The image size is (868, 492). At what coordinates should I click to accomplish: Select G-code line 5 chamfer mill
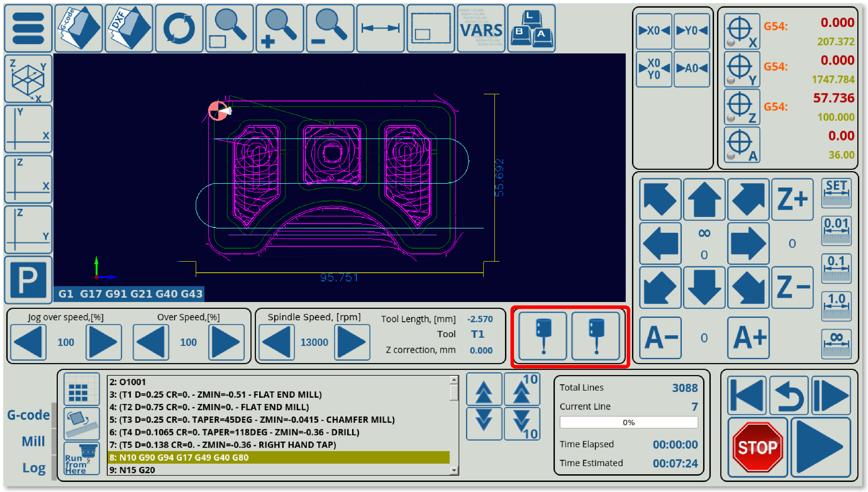click(252, 419)
